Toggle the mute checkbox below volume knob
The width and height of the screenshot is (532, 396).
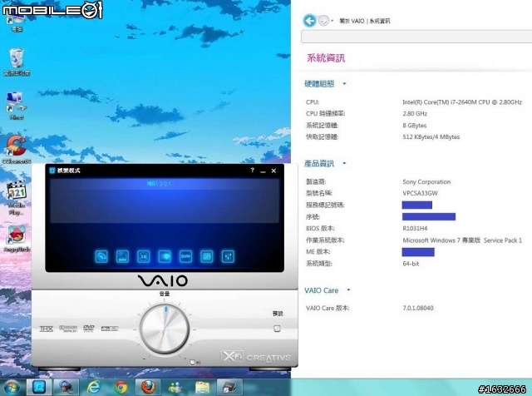click(x=192, y=362)
